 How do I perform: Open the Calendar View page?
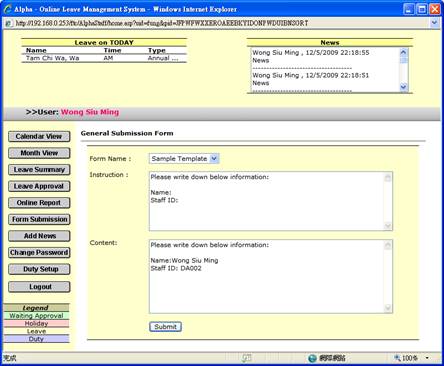(x=39, y=136)
